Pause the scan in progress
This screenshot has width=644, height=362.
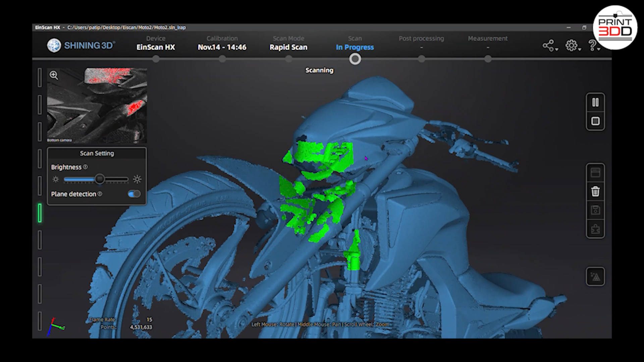click(595, 102)
